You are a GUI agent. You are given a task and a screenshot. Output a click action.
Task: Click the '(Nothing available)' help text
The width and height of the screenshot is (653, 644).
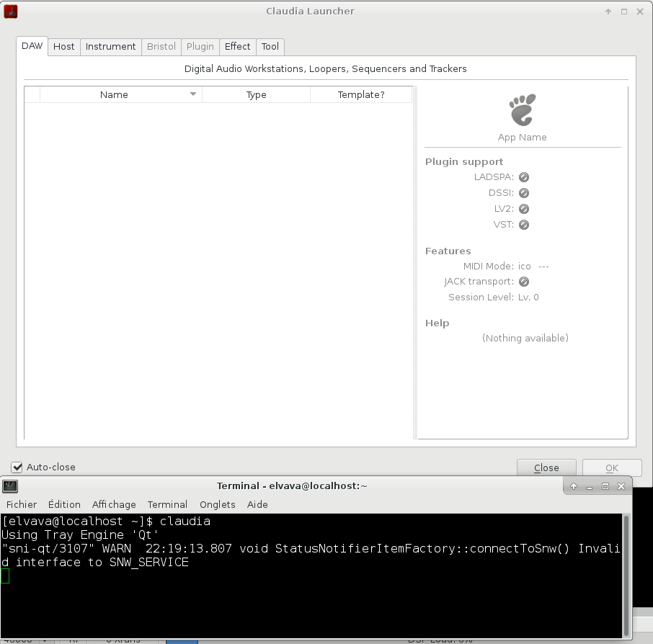coord(525,338)
